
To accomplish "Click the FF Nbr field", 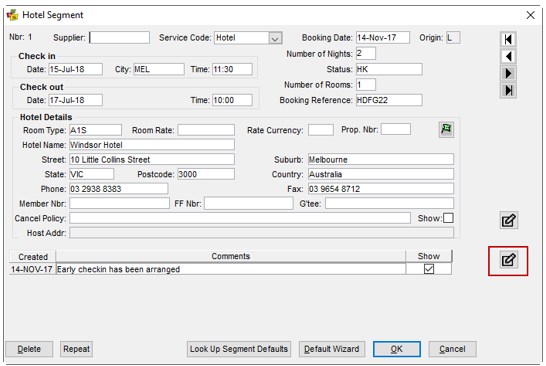I will click(249, 203).
